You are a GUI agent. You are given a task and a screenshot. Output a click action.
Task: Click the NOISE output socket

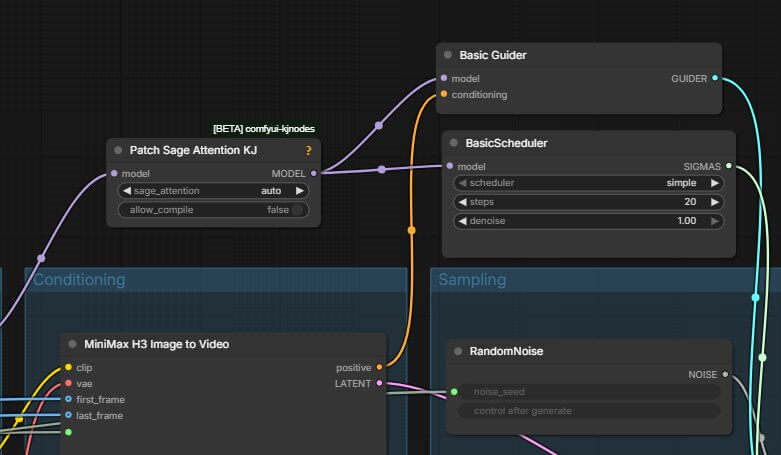coord(725,374)
